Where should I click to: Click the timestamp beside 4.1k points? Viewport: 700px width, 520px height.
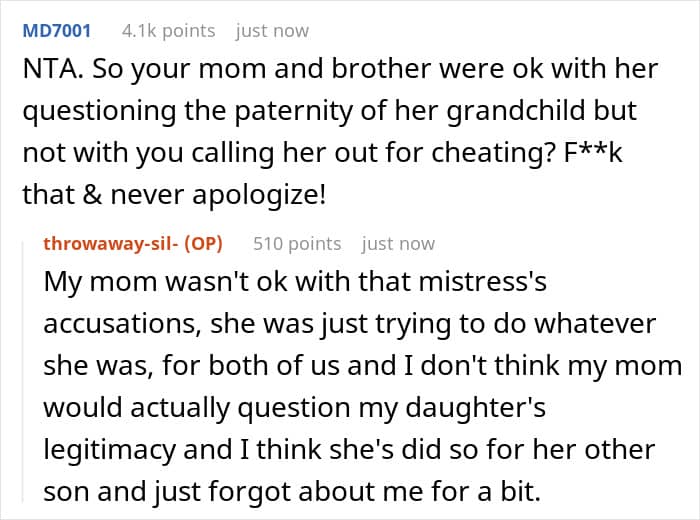click(x=272, y=31)
